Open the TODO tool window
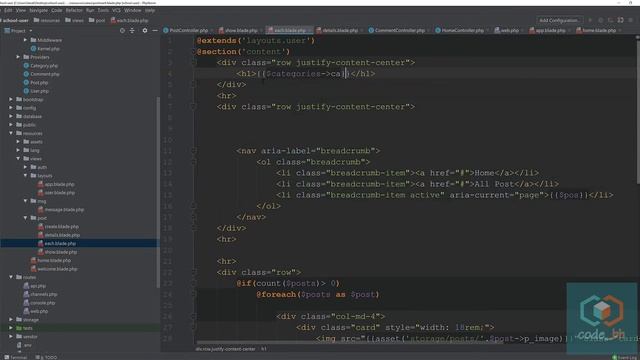The height and width of the screenshot is (360, 640). pyautogui.click(x=47, y=357)
